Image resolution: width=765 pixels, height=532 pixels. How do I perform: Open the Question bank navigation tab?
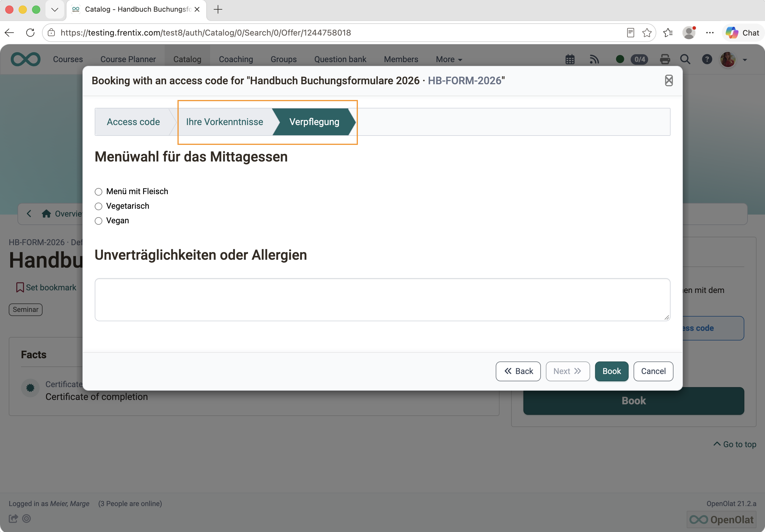point(340,59)
